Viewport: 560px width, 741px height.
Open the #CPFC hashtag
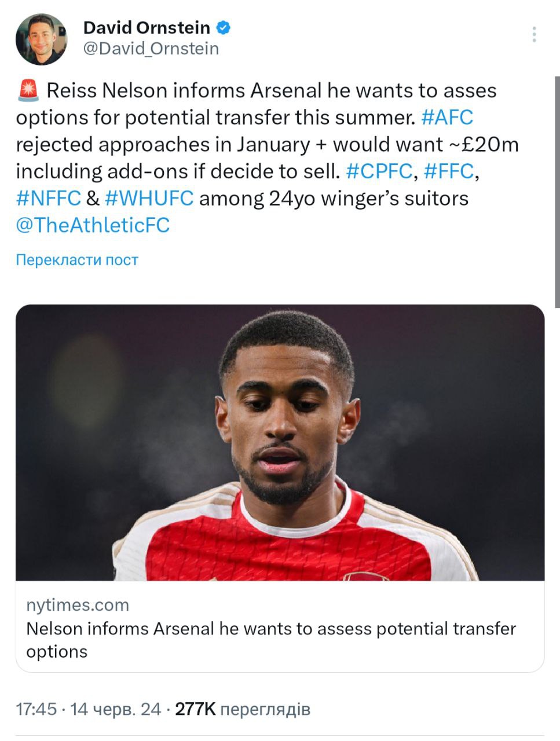(x=379, y=171)
